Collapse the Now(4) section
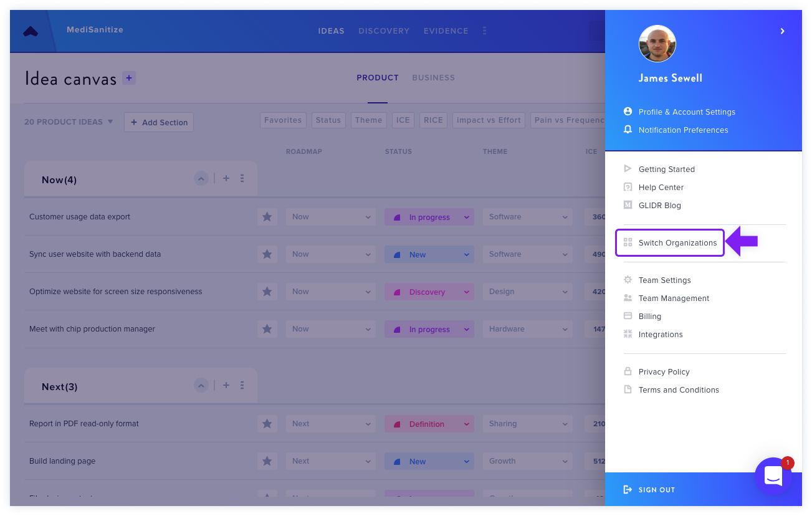This screenshot has height=516, width=812. pos(201,179)
